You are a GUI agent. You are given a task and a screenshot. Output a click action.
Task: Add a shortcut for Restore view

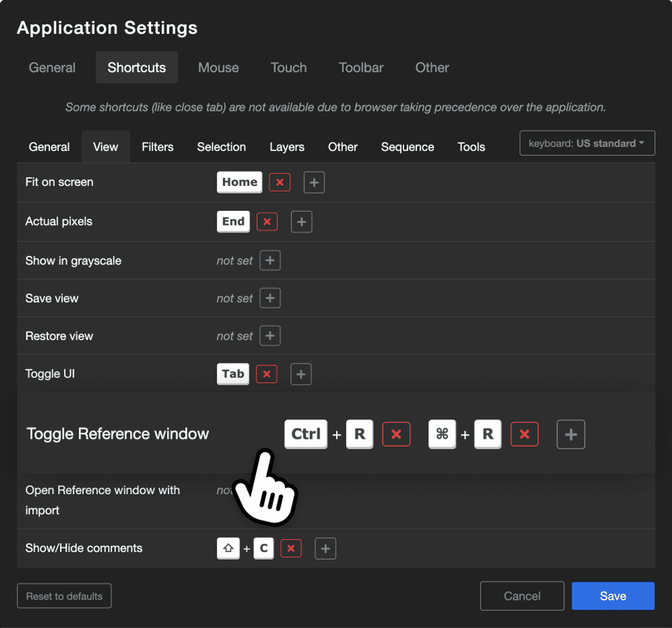(270, 336)
